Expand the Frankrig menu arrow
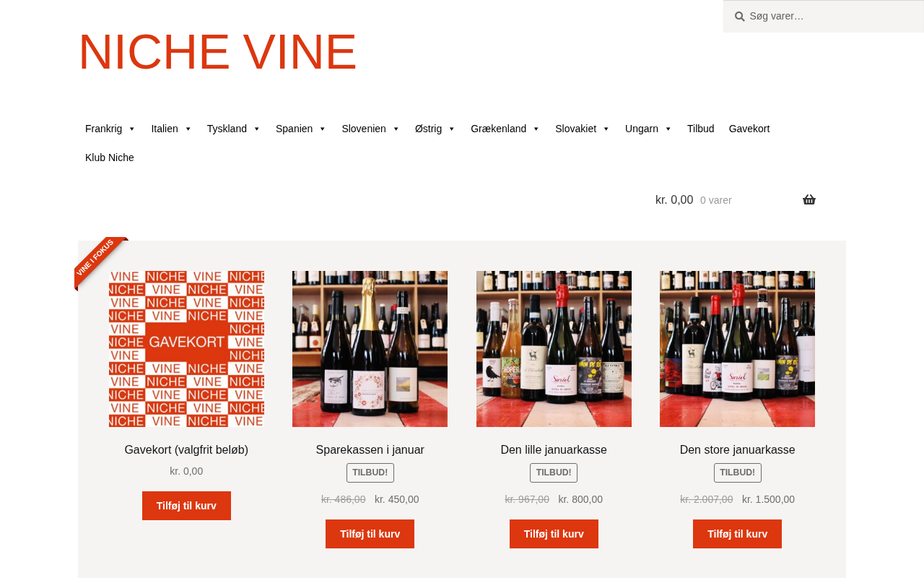The height and width of the screenshot is (578, 924). (132, 129)
